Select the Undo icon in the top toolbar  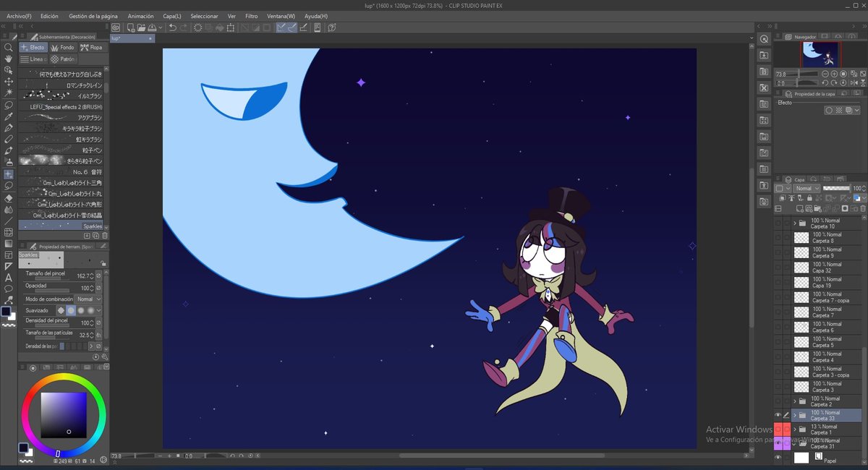coord(171,27)
